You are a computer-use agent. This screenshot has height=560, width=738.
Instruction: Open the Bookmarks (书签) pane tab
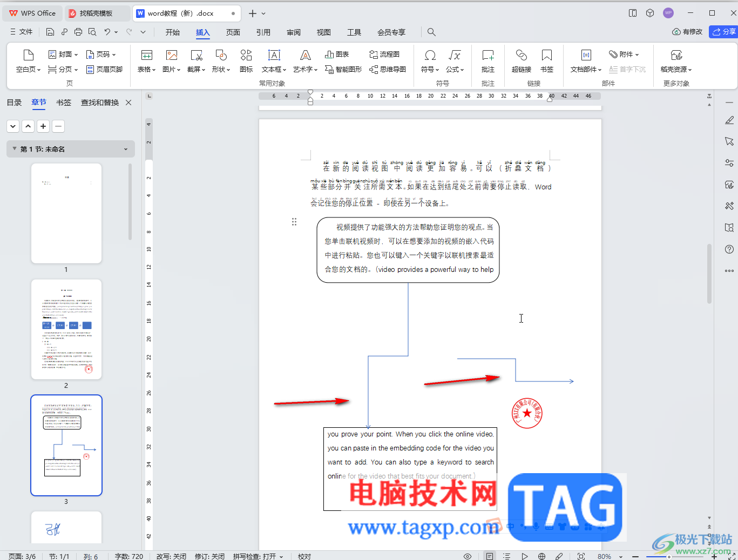pos(64,103)
